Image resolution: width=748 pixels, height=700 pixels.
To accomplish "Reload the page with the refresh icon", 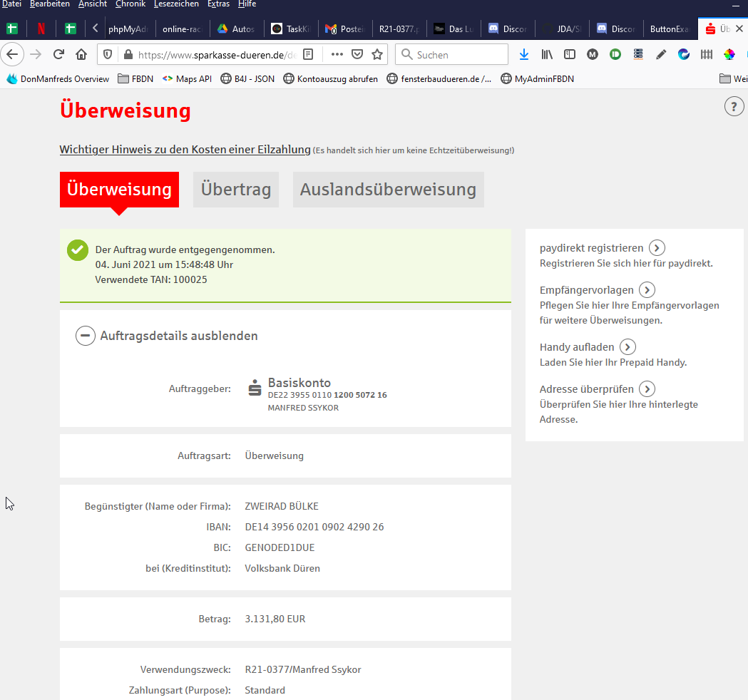I will 59,54.
